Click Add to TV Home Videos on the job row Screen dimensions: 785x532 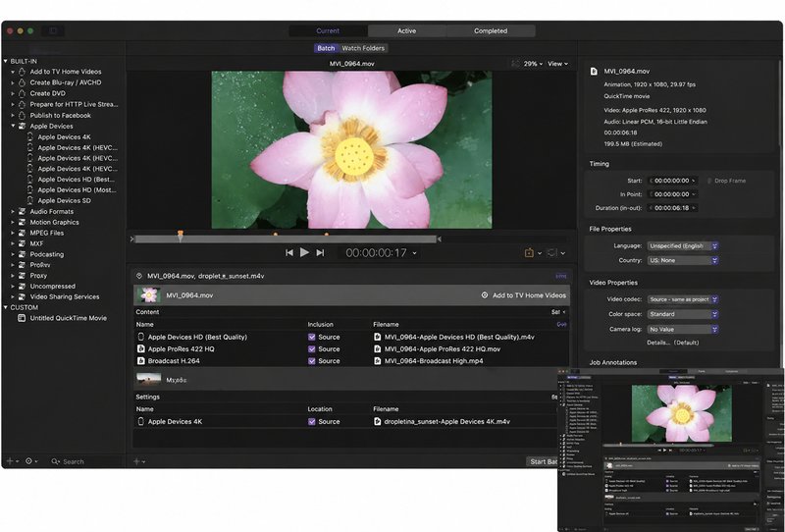pyautogui.click(x=529, y=295)
